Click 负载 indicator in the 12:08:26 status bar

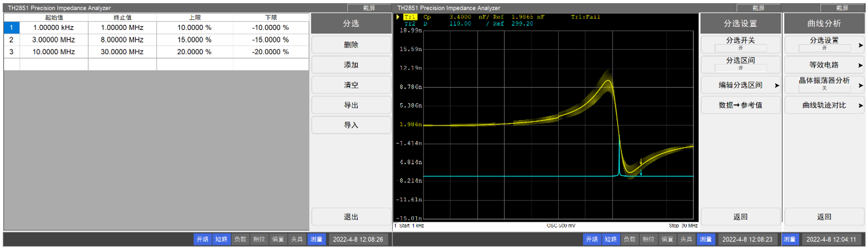[x=240, y=239]
